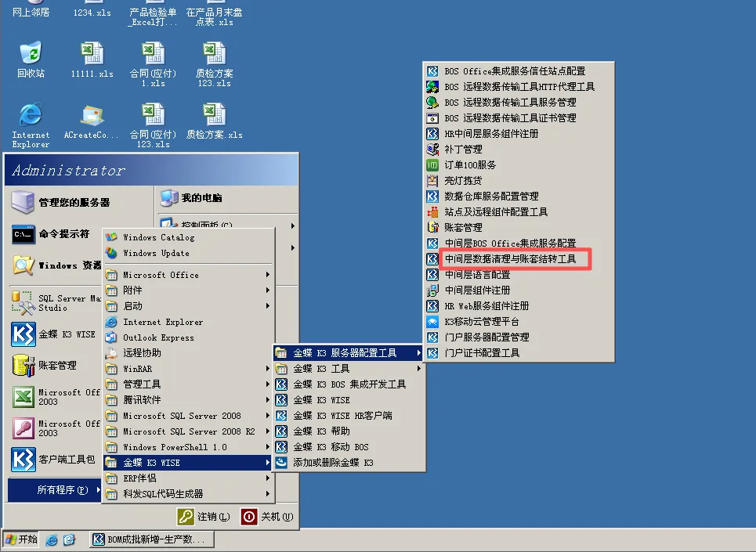The width and height of the screenshot is (756, 552).
Task: Click the 订单100服务 icon
Action: 432,165
